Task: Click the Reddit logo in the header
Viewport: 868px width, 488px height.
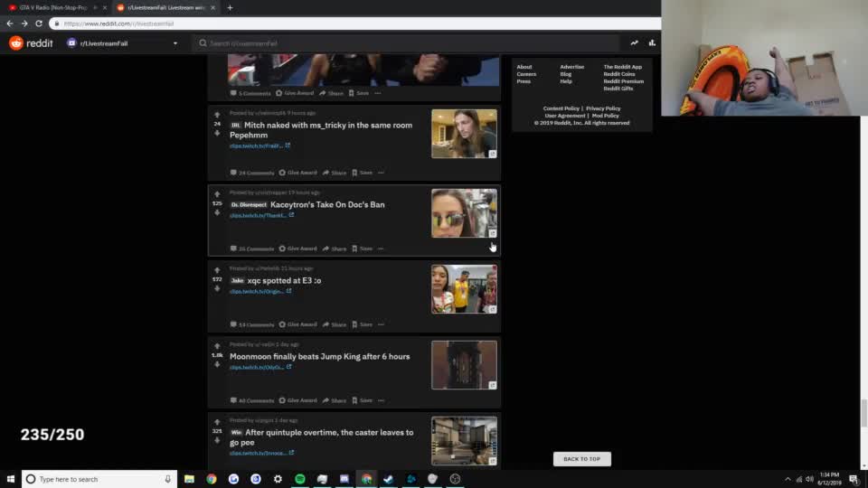Action: [31, 43]
